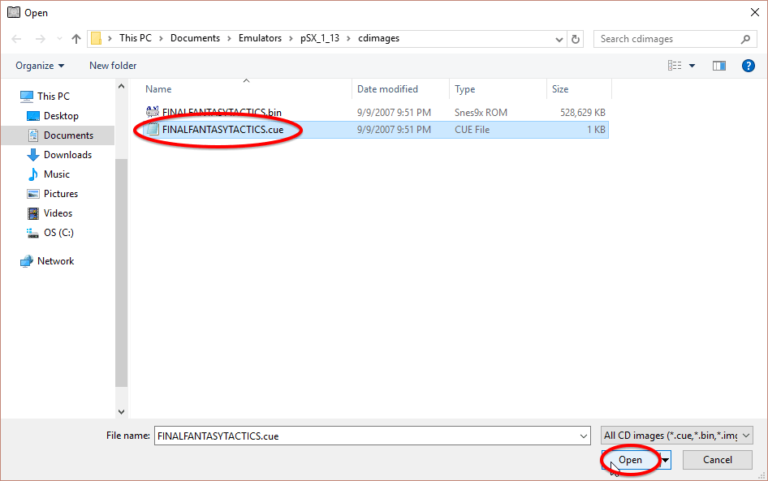768x481 pixels.
Task: Toggle the preview pane icon
Action: [718, 65]
